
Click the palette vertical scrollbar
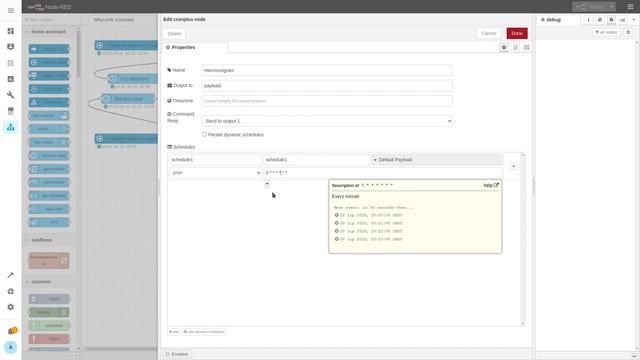78,53
